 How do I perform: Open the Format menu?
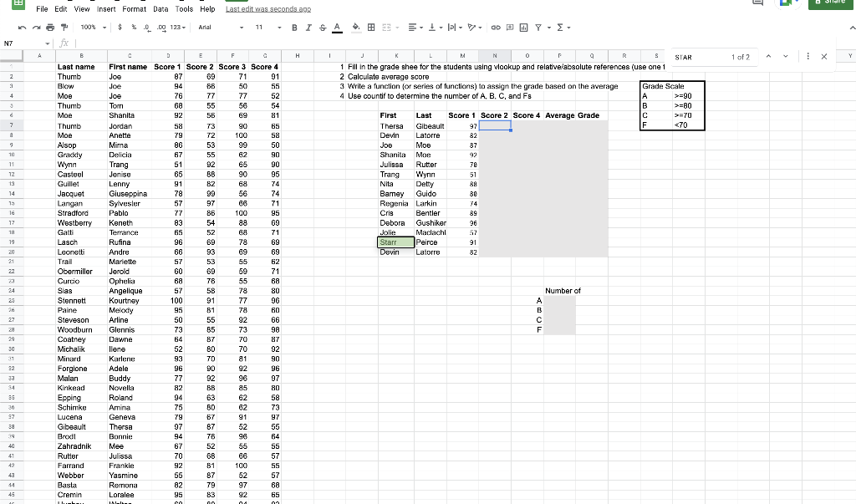click(x=134, y=9)
